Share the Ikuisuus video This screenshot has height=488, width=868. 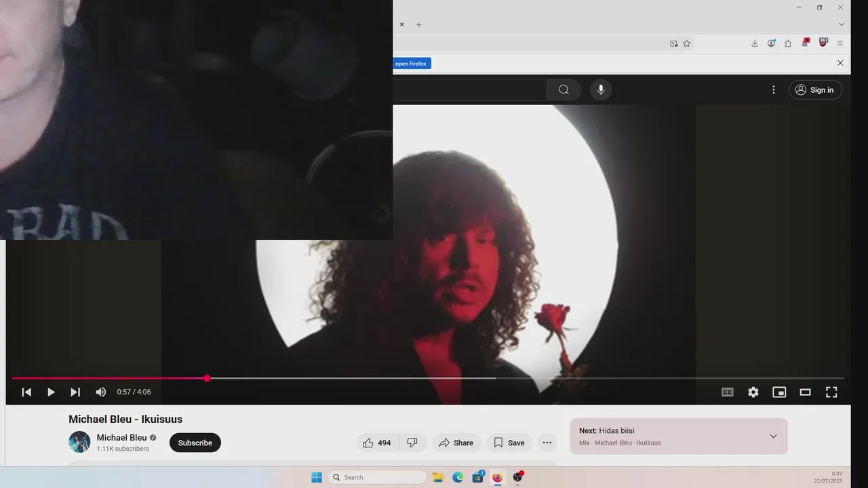[456, 443]
